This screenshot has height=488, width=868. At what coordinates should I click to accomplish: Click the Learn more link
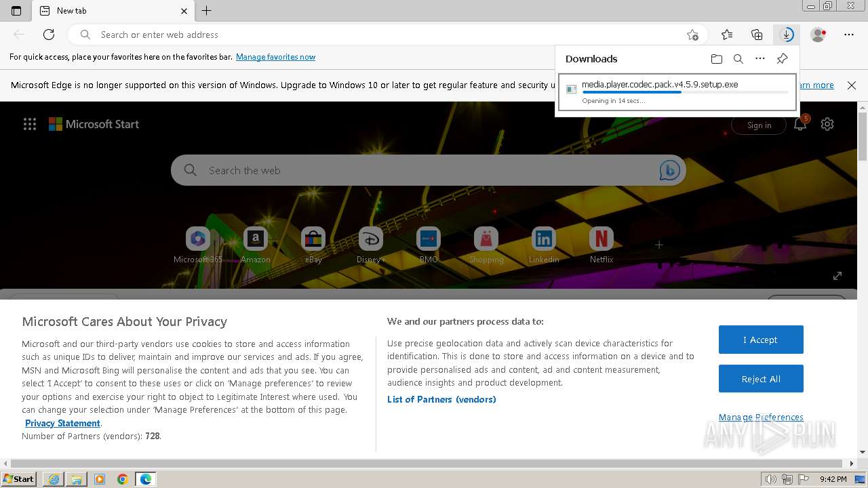click(x=816, y=85)
